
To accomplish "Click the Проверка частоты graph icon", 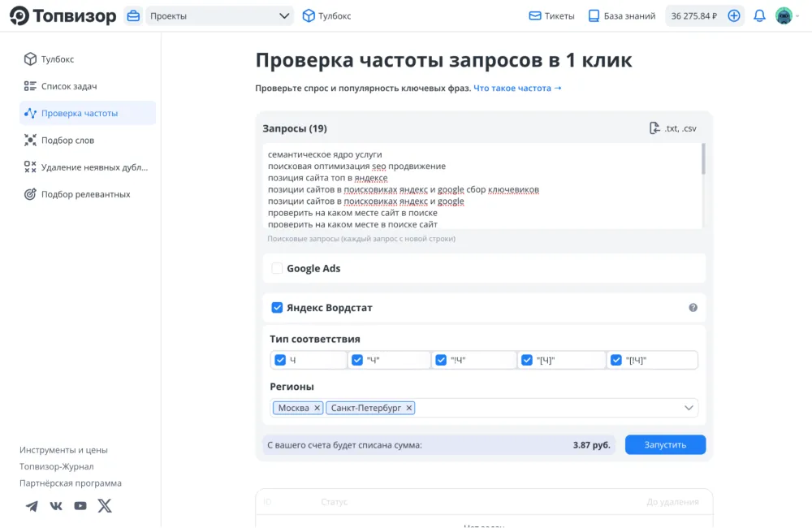I will (30, 113).
